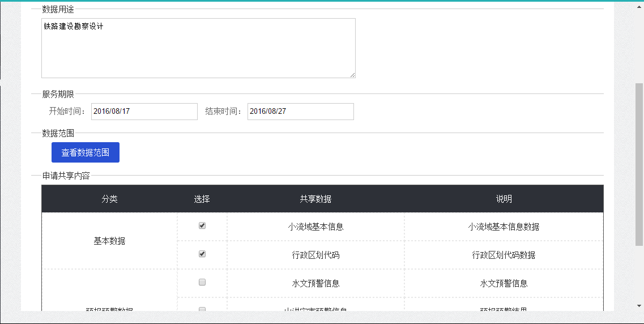Click the 数据用途 section label
Image resolution: width=644 pixels, height=324 pixels.
[58, 9]
